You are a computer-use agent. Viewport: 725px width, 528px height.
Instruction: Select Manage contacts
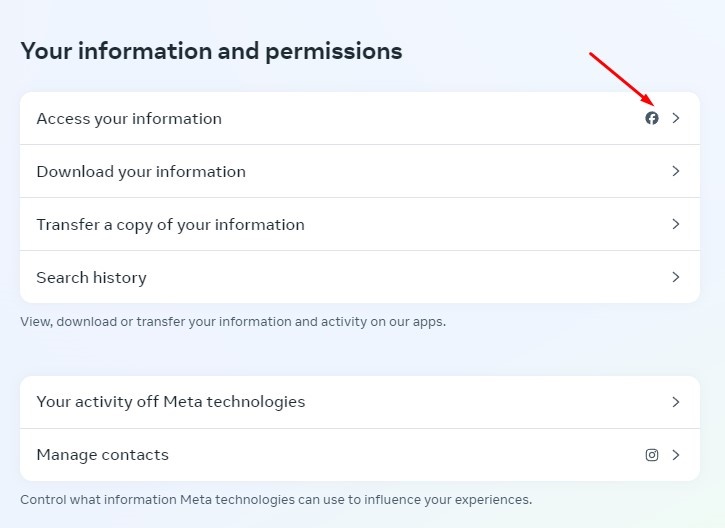click(x=360, y=455)
